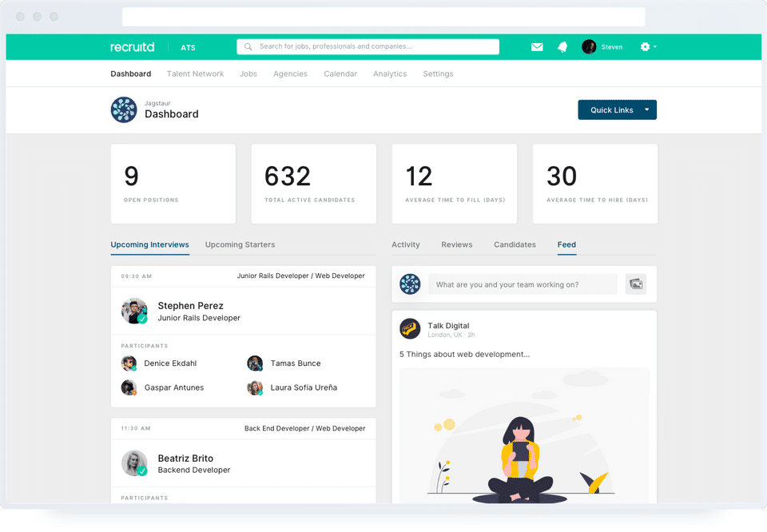Screen dimensions: 767x532
Task: Click the 12 Average Time to Fill card
Action: pyautogui.click(x=455, y=184)
